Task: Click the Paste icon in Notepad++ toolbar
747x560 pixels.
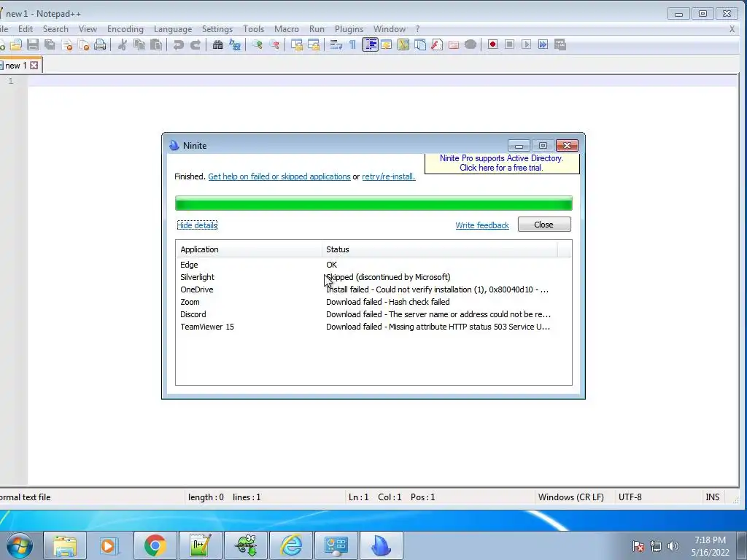Action: tap(156, 44)
